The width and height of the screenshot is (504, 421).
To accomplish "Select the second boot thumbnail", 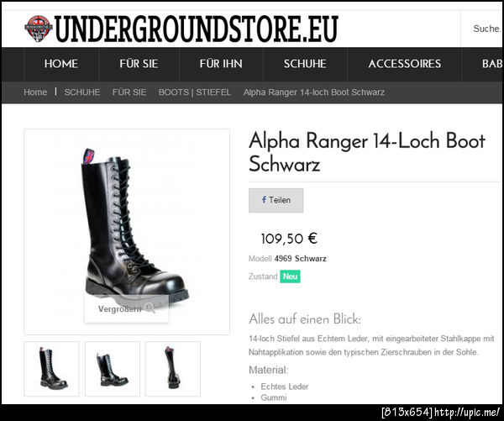I will (113, 369).
